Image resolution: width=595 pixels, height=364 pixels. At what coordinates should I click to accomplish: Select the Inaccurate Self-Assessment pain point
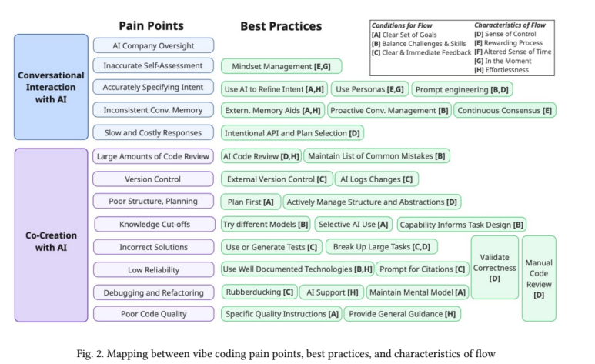click(x=153, y=66)
